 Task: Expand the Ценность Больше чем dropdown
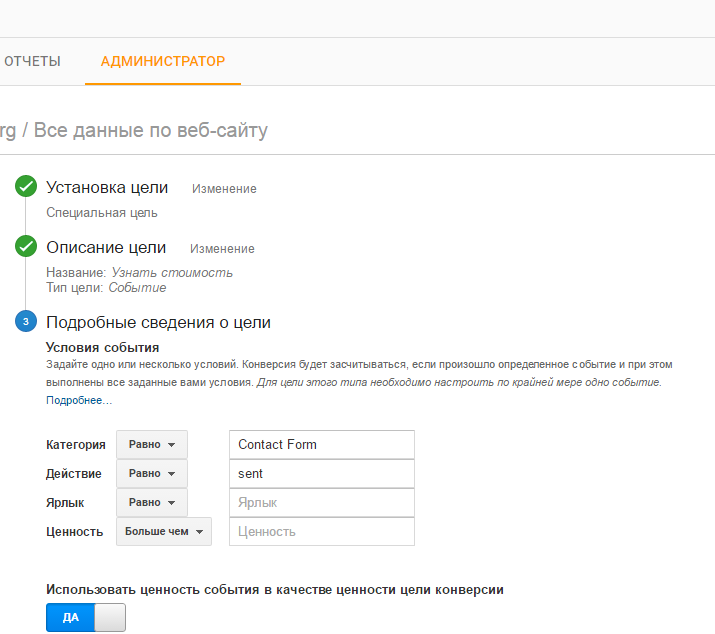tap(164, 532)
